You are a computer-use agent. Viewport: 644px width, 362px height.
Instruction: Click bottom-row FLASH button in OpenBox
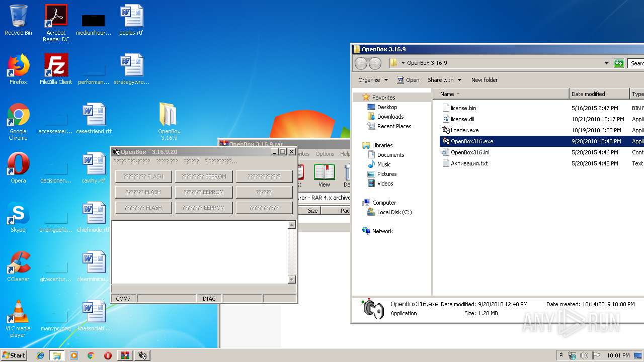[143, 208]
